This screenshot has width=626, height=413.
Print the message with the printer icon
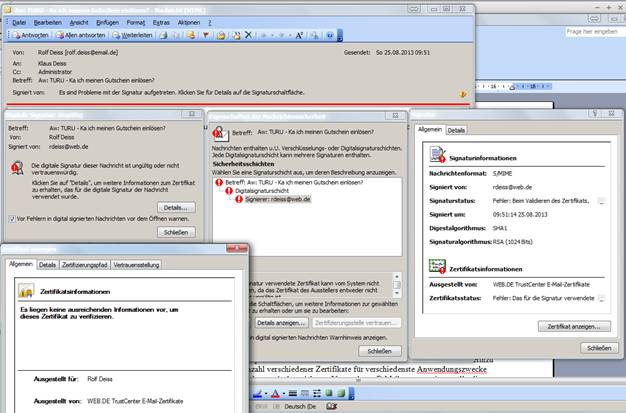click(x=163, y=35)
